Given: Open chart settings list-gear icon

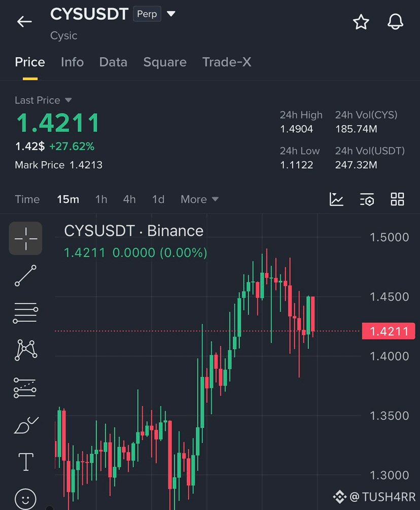Looking at the screenshot, I should click(x=367, y=199).
